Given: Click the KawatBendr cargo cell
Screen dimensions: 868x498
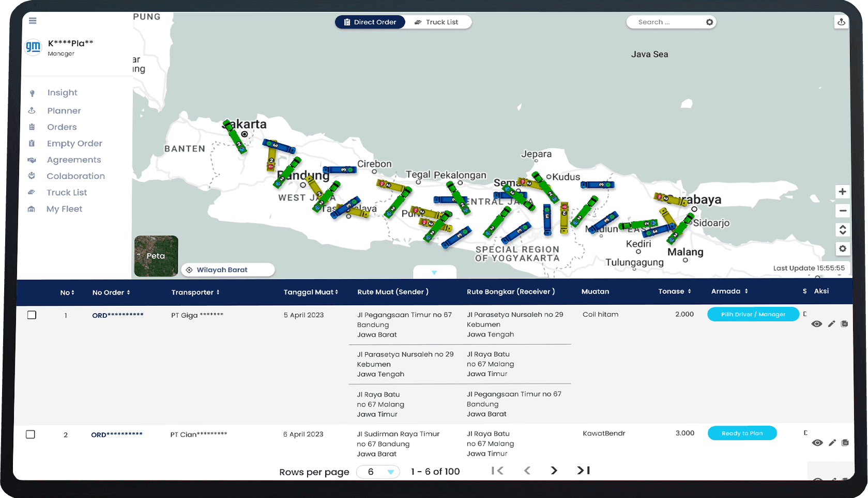Looking at the screenshot, I should [x=604, y=433].
